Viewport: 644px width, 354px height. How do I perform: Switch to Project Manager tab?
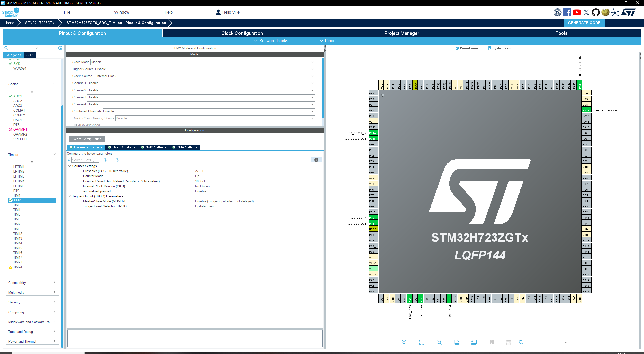coord(402,33)
